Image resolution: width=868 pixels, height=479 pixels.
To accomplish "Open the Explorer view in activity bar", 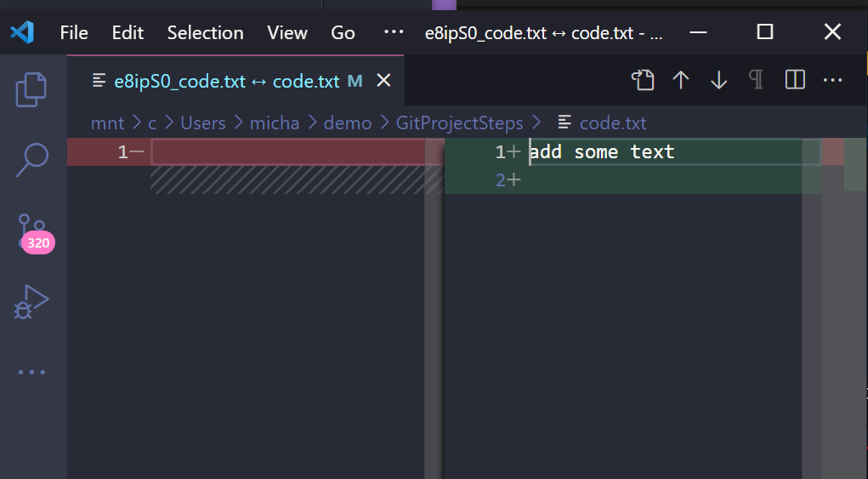I will click(x=31, y=90).
